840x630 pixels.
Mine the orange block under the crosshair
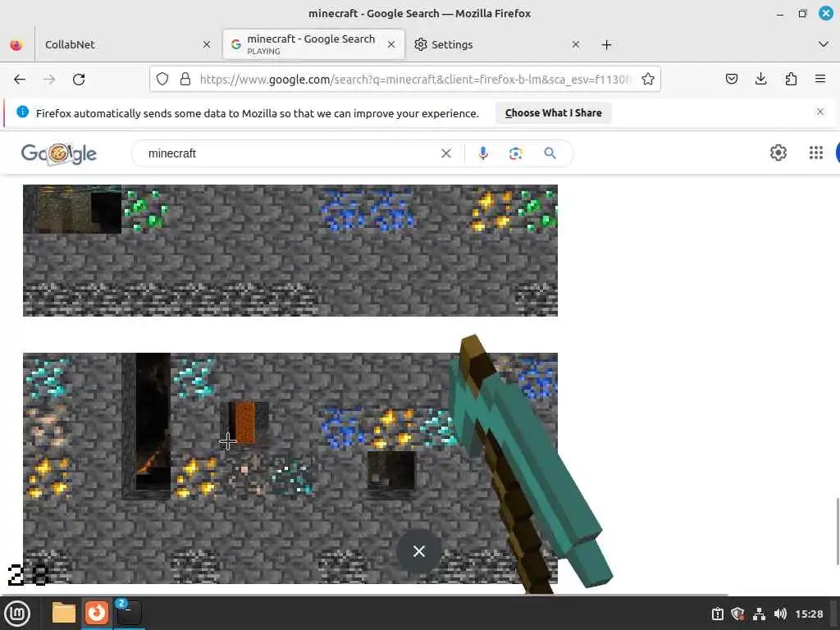click(x=244, y=423)
